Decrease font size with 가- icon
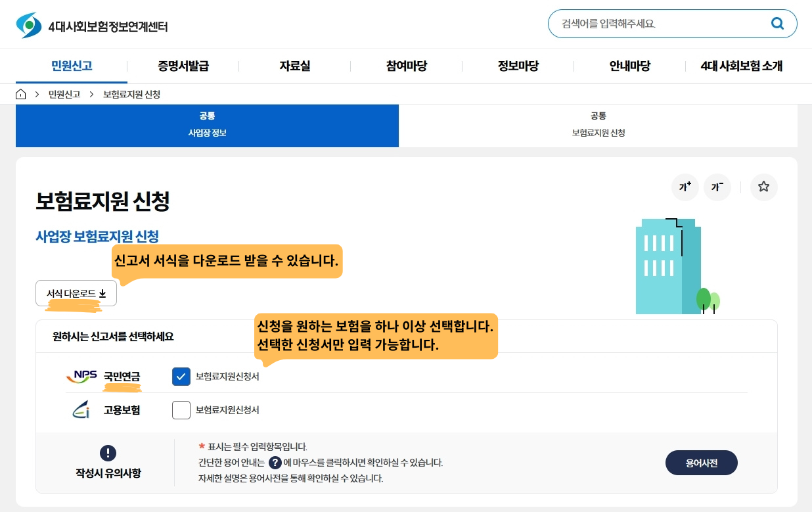 [717, 187]
